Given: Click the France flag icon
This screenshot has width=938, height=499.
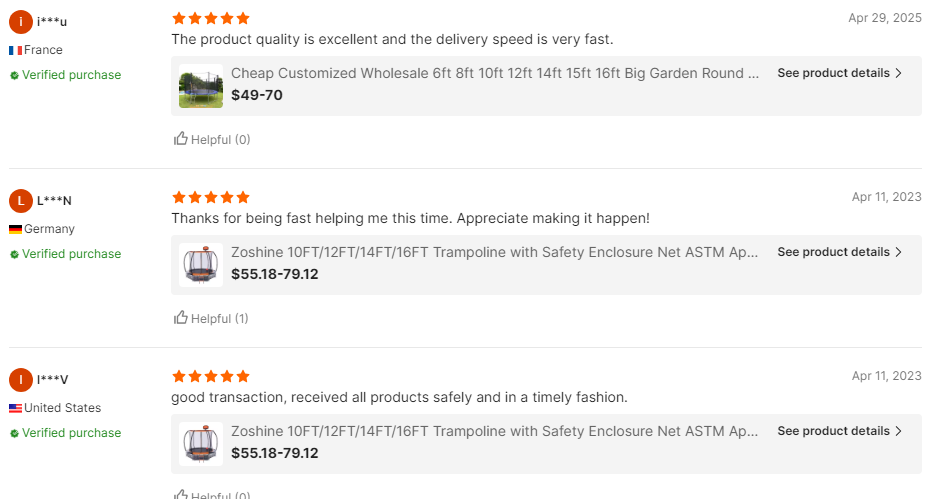Looking at the screenshot, I should tap(16, 50).
